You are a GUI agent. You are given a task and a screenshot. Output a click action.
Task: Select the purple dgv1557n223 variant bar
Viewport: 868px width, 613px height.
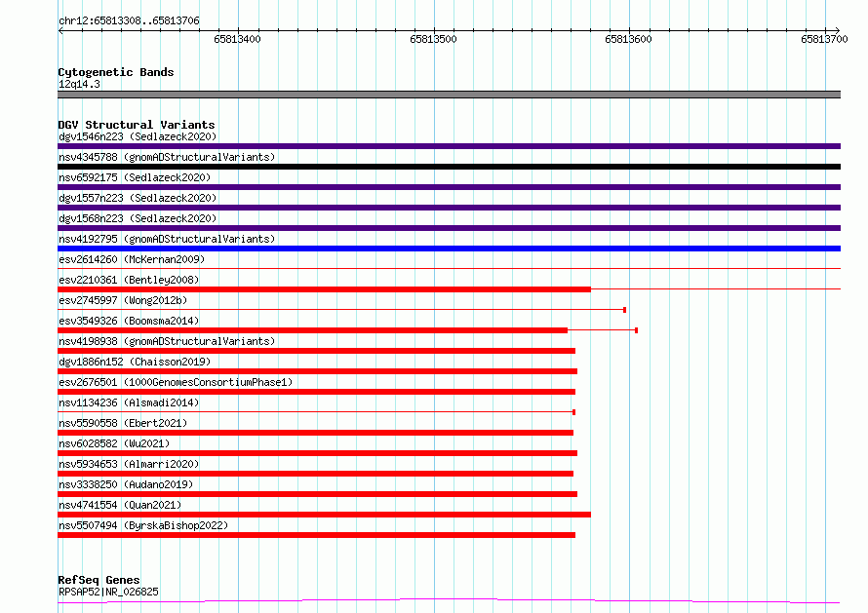point(449,208)
